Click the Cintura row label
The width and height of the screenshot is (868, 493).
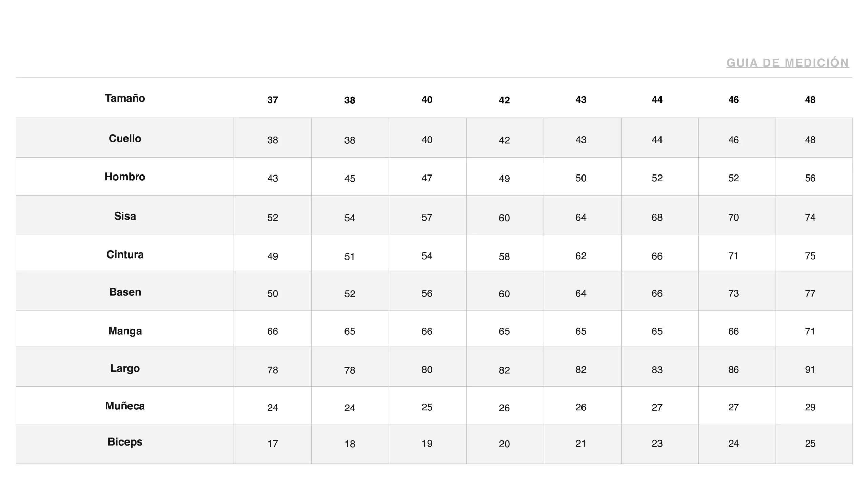coord(125,254)
